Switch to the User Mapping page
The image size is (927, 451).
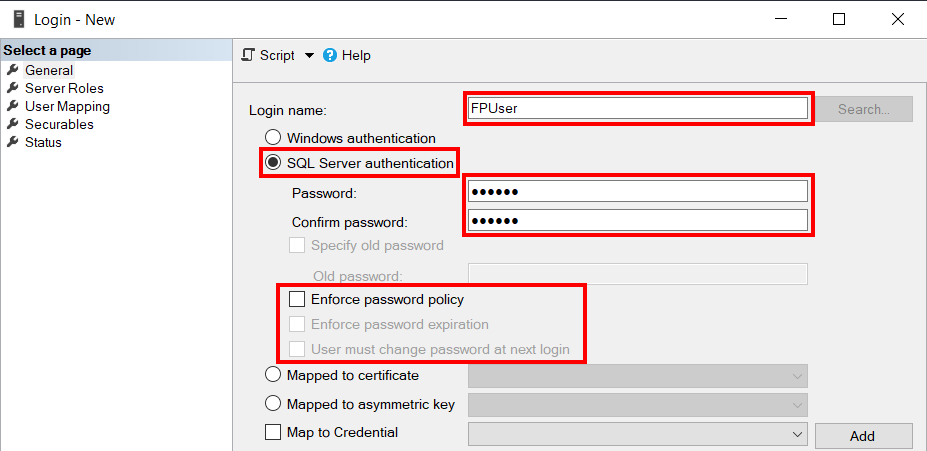click(67, 106)
